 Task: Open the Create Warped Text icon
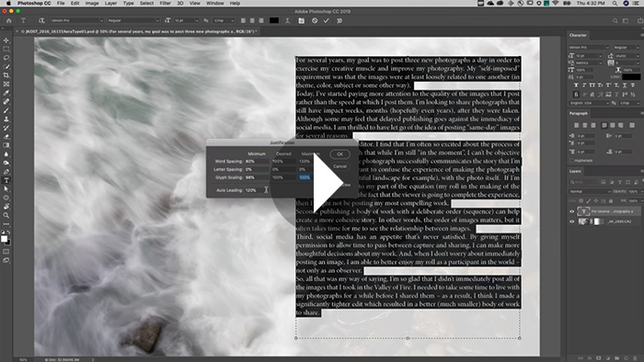(287, 20)
